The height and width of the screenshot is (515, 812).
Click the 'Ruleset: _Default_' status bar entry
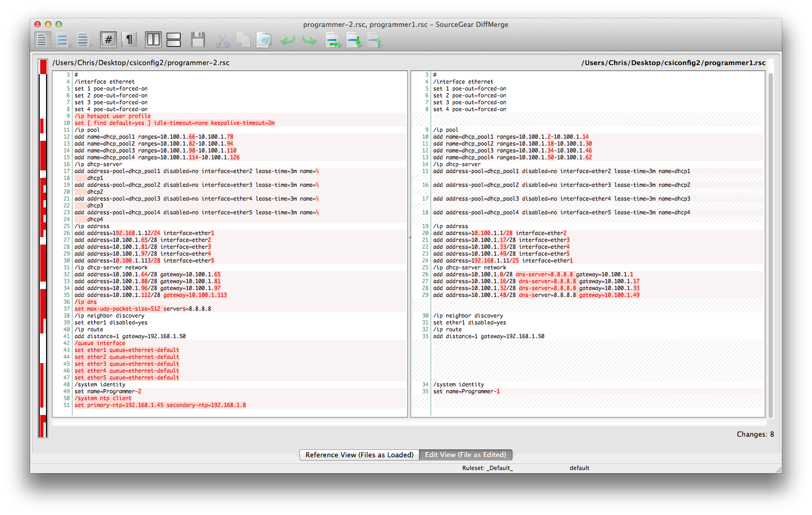(x=487, y=468)
